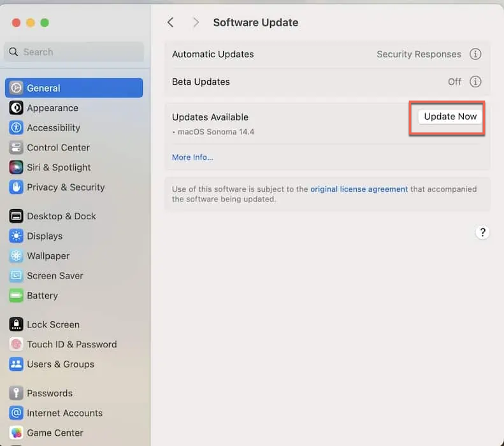Click the Security Responses value
Viewport: 504px width, 446px height.
coord(419,54)
